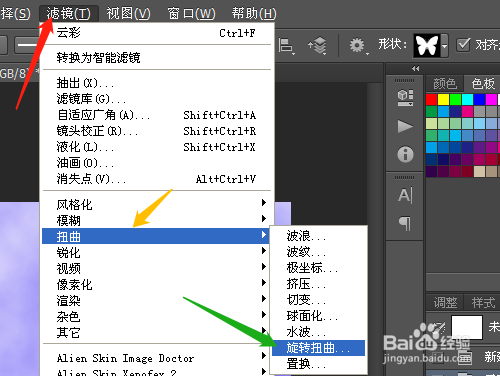Image resolution: width=500 pixels, height=376 pixels.
Task: Open 镜头校正(R) lens correction
Action: point(157,131)
